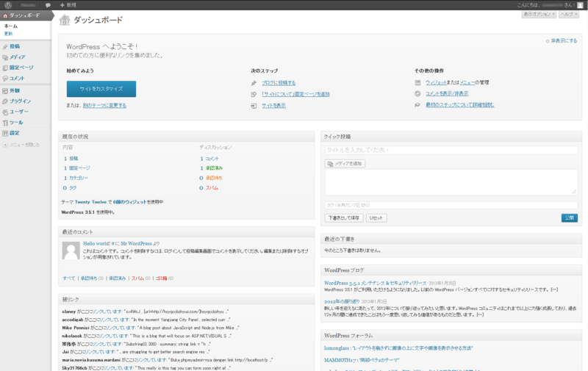Open the ウィジェット link
The image size is (588, 371).
pos(436,82)
